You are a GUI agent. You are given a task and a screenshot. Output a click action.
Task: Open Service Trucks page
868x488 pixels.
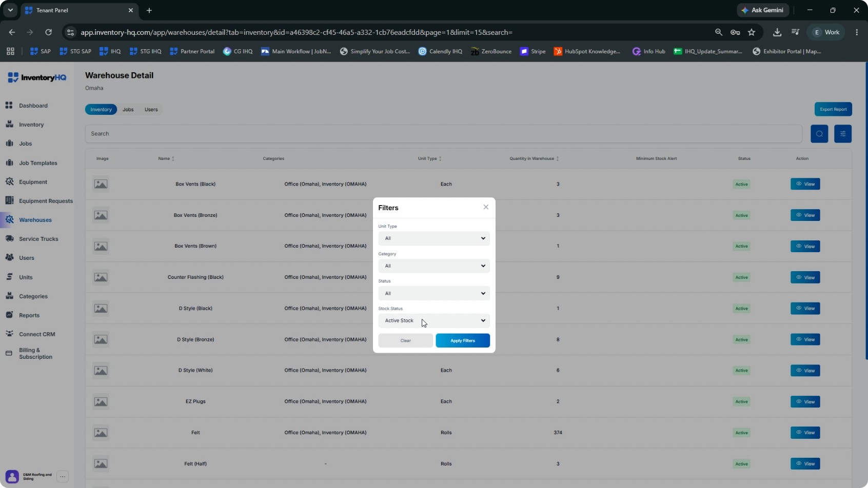pyautogui.click(x=38, y=239)
